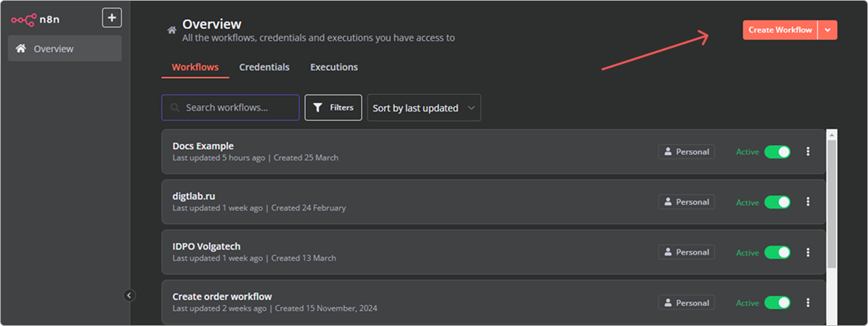Open the Create order workflow
The image size is (868, 326).
(x=493, y=302)
